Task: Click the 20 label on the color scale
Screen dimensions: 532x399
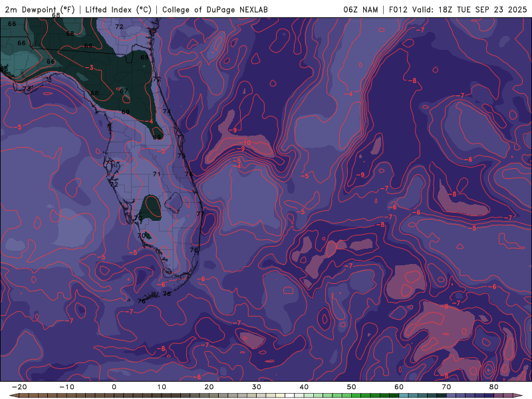Action: (209, 387)
